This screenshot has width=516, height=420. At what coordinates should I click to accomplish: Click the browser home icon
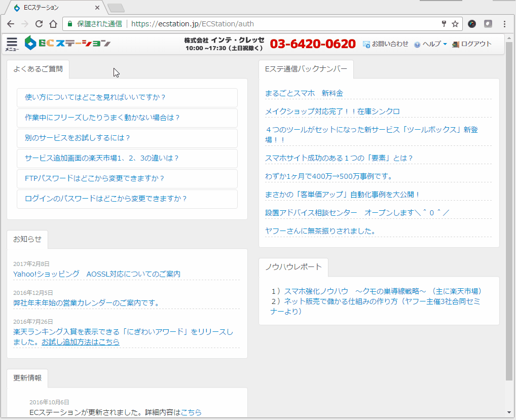coord(53,24)
